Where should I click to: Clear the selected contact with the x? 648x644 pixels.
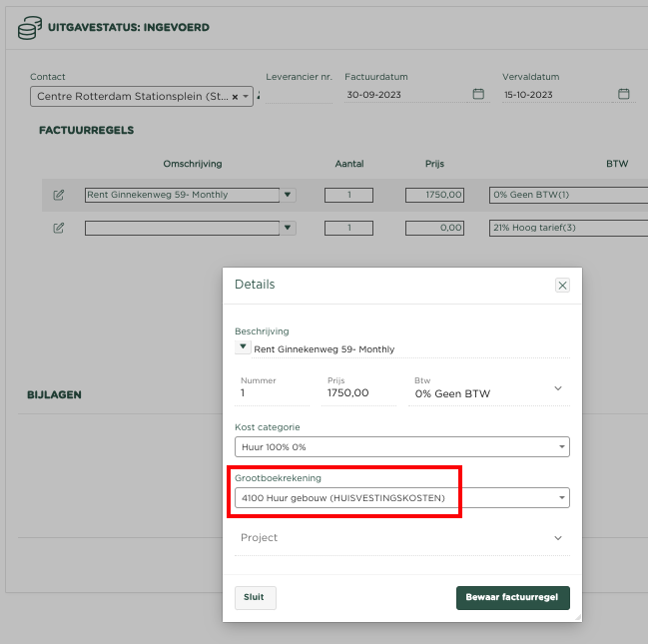tap(236, 97)
